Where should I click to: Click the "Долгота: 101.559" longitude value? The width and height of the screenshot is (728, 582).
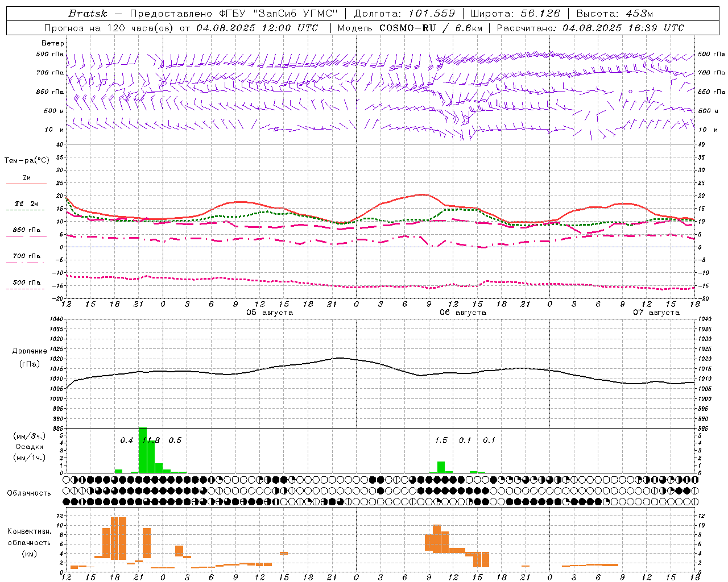pos(404,14)
